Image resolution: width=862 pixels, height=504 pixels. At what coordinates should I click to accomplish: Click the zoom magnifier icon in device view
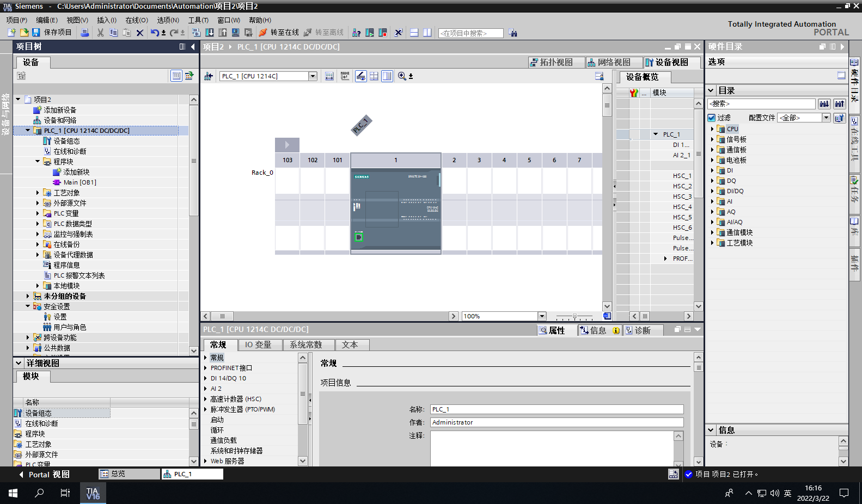[402, 76]
